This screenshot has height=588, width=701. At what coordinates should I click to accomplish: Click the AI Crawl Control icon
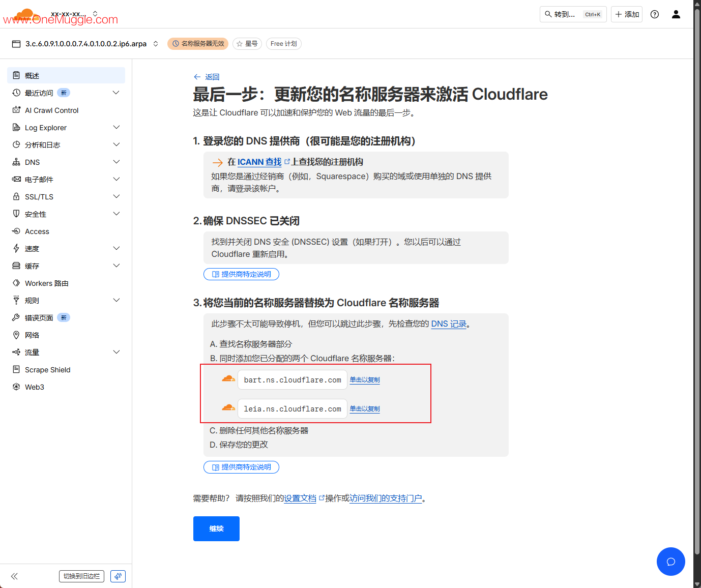pos(16,110)
